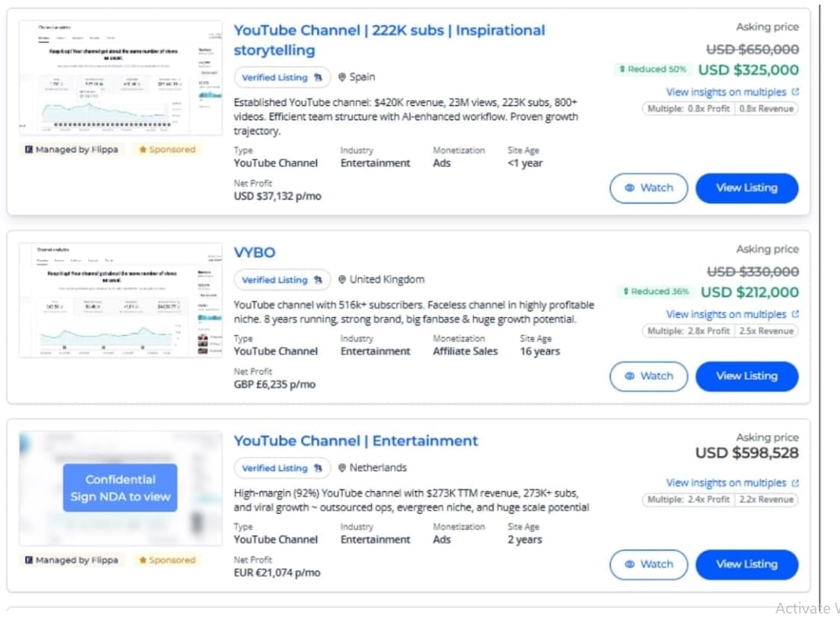The height and width of the screenshot is (619, 840).
Task: View insights on multiples for $325,000 listing
Action: (726, 92)
